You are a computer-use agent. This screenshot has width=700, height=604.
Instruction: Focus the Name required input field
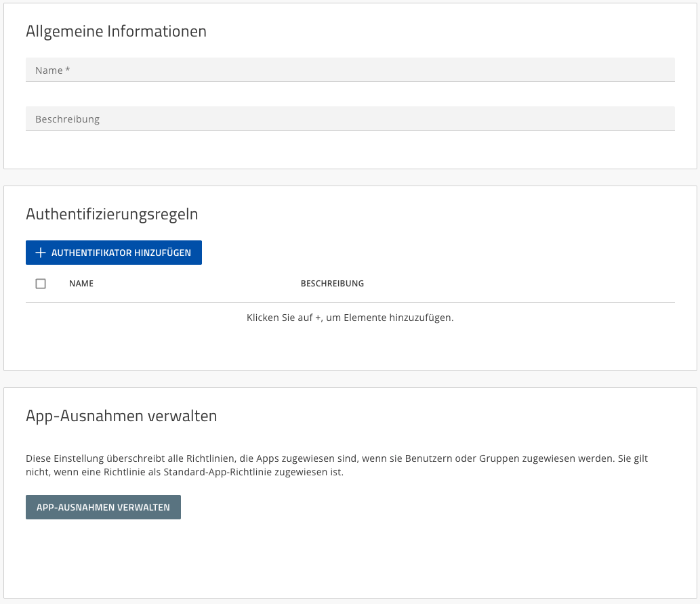tap(350, 70)
